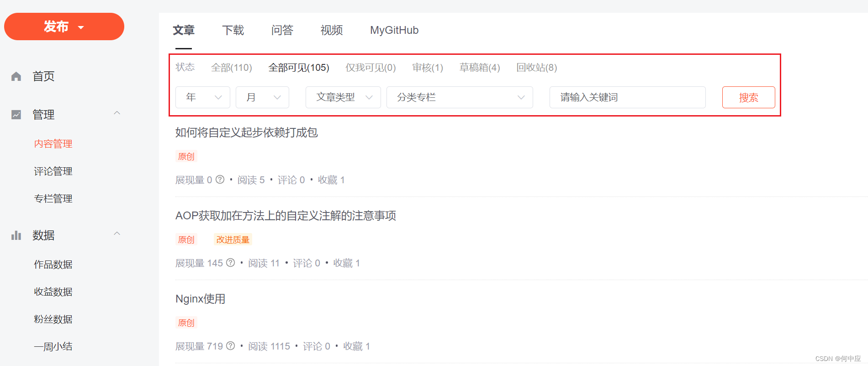Click 原创 tag under 如何将自定义起步依赖打包
868x366 pixels.
(186, 156)
